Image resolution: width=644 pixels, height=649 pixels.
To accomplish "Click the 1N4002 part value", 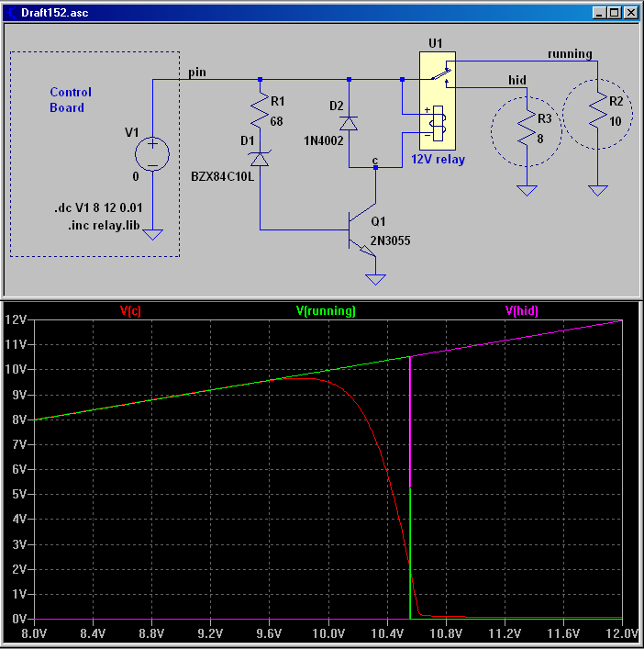I will [x=324, y=140].
